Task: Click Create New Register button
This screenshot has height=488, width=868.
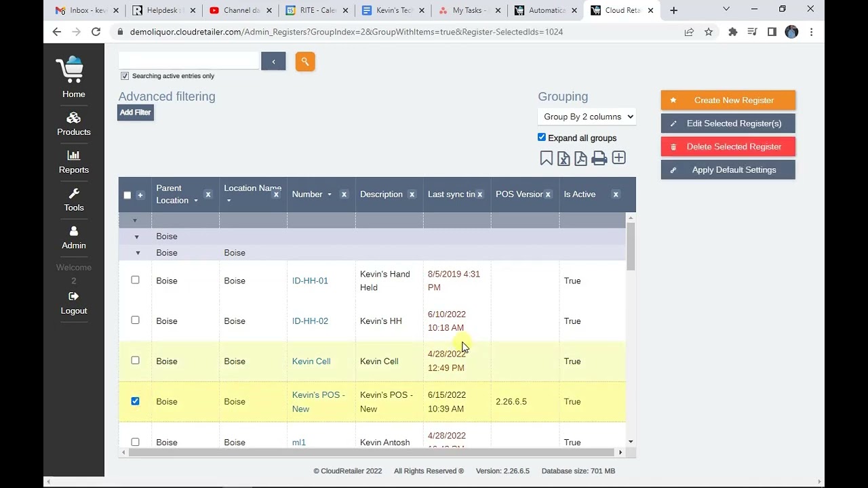Action: pos(728,100)
